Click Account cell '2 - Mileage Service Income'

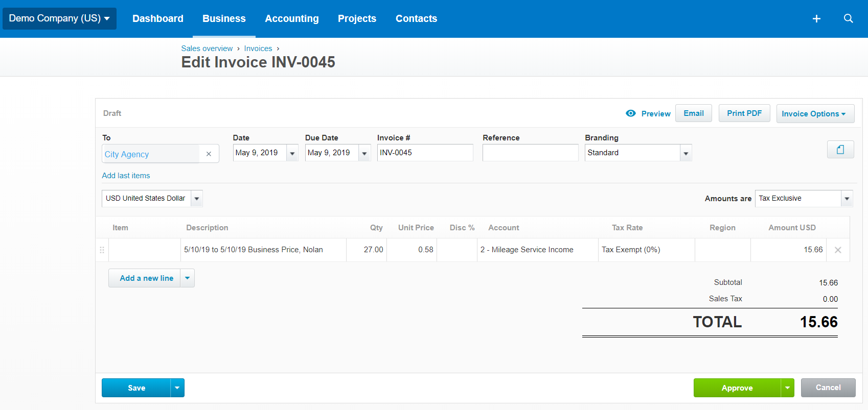538,250
